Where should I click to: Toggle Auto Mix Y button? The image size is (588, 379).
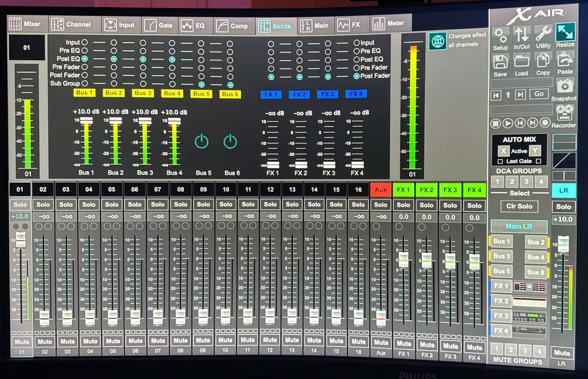(535, 151)
